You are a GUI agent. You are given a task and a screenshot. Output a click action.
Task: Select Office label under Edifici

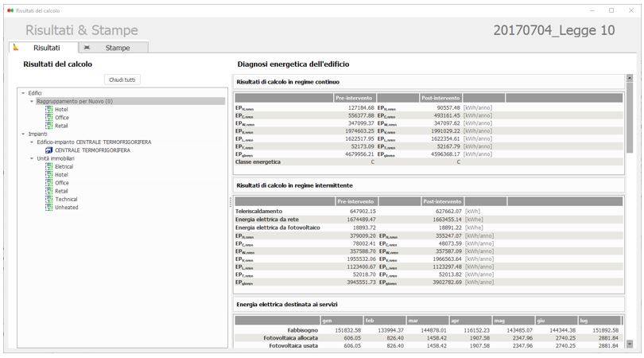point(62,118)
